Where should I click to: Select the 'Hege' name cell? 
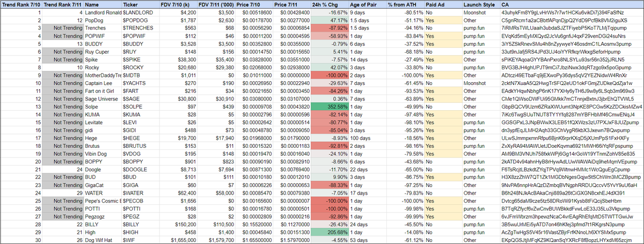click(x=103, y=138)
